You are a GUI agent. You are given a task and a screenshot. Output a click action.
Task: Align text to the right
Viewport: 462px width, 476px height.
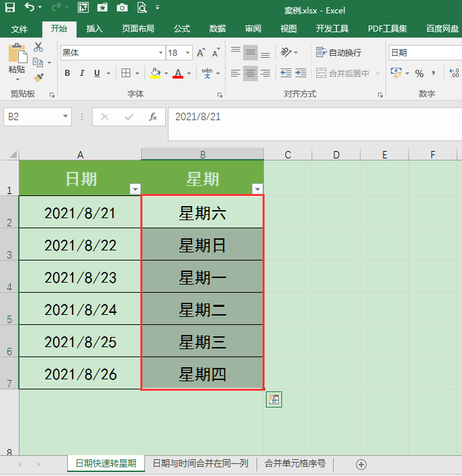pyautogui.click(x=265, y=73)
